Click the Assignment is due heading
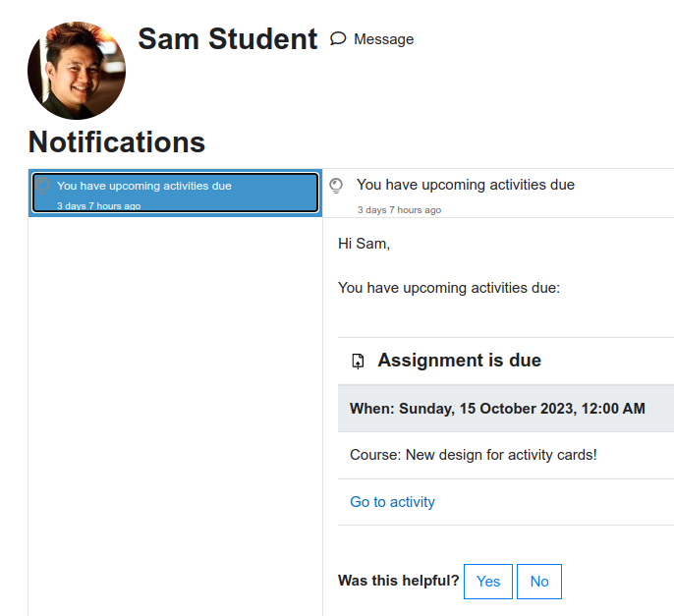The width and height of the screenshot is (674, 616). (459, 361)
